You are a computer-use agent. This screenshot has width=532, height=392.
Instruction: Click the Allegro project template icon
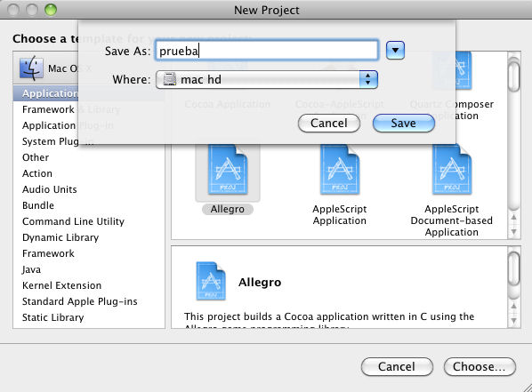click(228, 170)
